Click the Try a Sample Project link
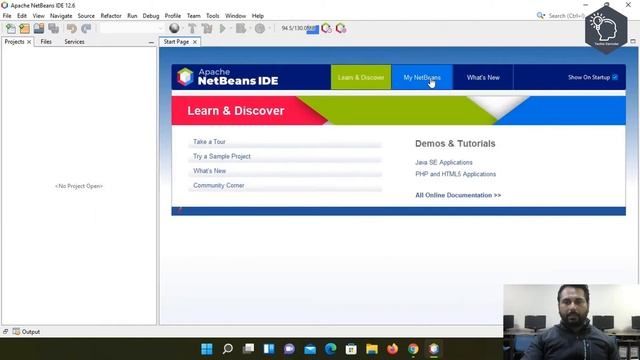This screenshot has width=640, height=360. pyautogui.click(x=222, y=156)
